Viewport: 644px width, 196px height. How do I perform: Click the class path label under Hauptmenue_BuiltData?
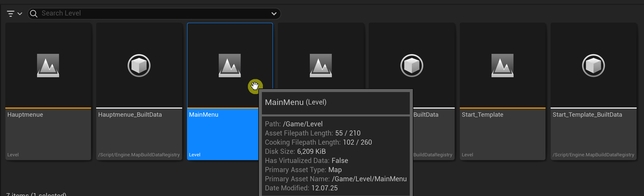[139, 155]
